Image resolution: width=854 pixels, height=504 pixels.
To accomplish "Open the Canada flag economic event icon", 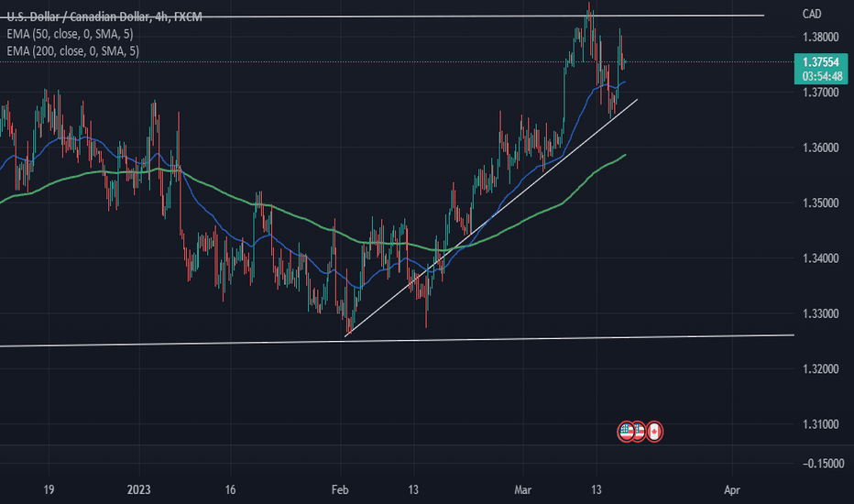I will [x=654, y=433].
